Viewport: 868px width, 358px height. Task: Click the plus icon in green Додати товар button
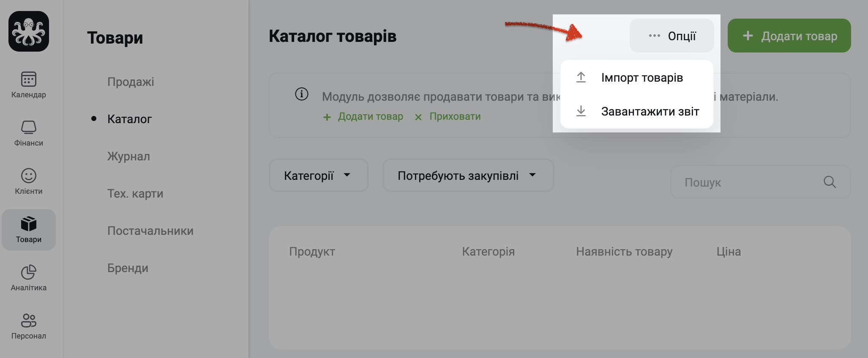click(748, 36)
